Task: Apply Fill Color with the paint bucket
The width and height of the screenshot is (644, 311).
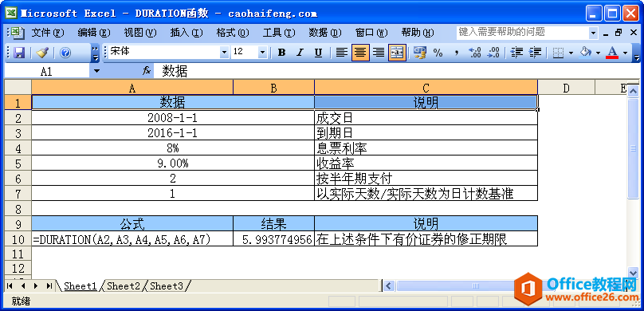Action: [x=585, y=53]
